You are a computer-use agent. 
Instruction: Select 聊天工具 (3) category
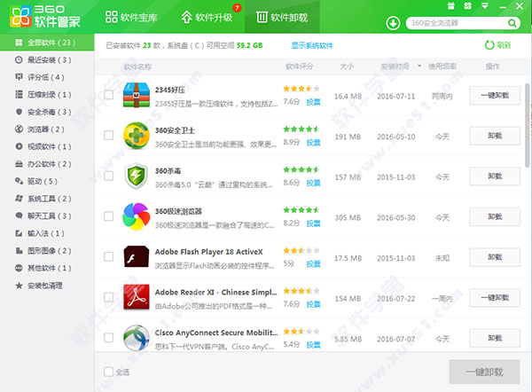click(x=47, y=216)
